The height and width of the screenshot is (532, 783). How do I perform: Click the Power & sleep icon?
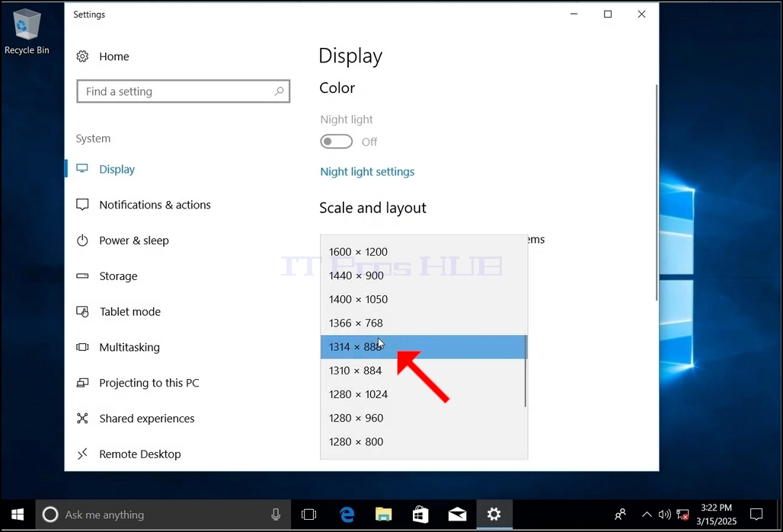click(x=82, y=241)
